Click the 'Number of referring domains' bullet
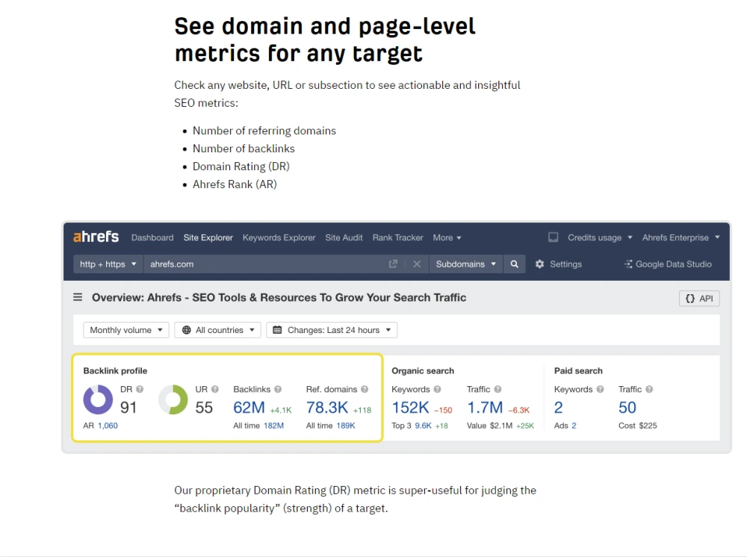This screenshot has width=747, height=560. coord(264,131)
